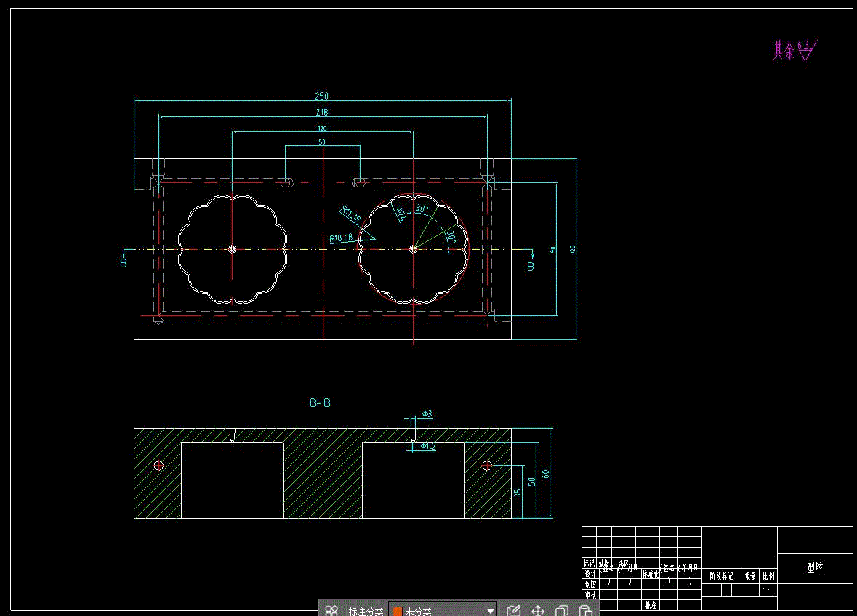Viewport: 857px width, 616px height.
Task: Click the Φ1.2 diameter label
Action: click(428, 446)
